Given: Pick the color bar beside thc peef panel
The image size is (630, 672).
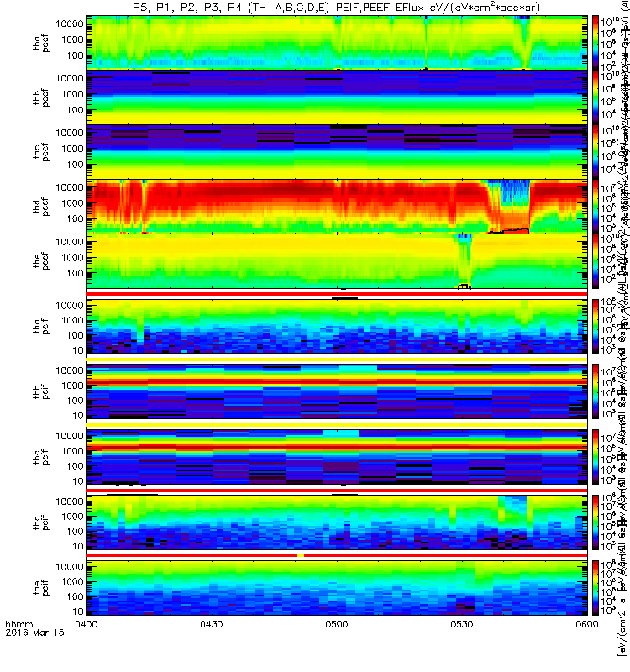Looking at the screenshot, I should [596, 152].
